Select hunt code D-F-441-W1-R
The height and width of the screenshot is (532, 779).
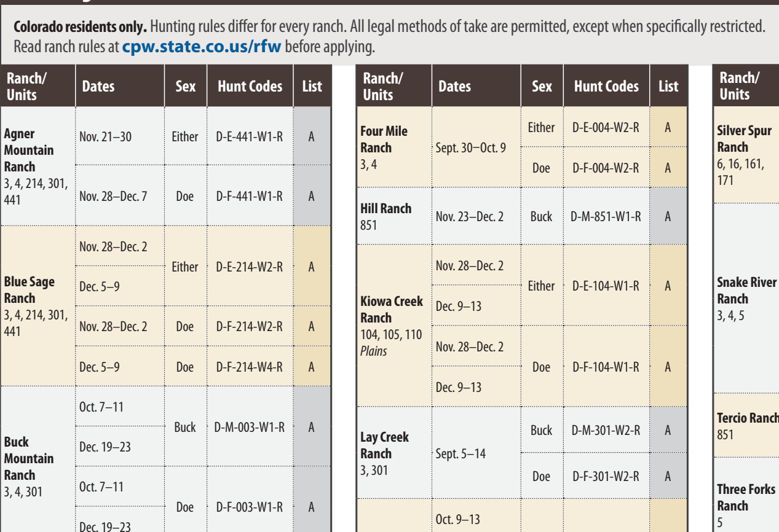[250, 196]
